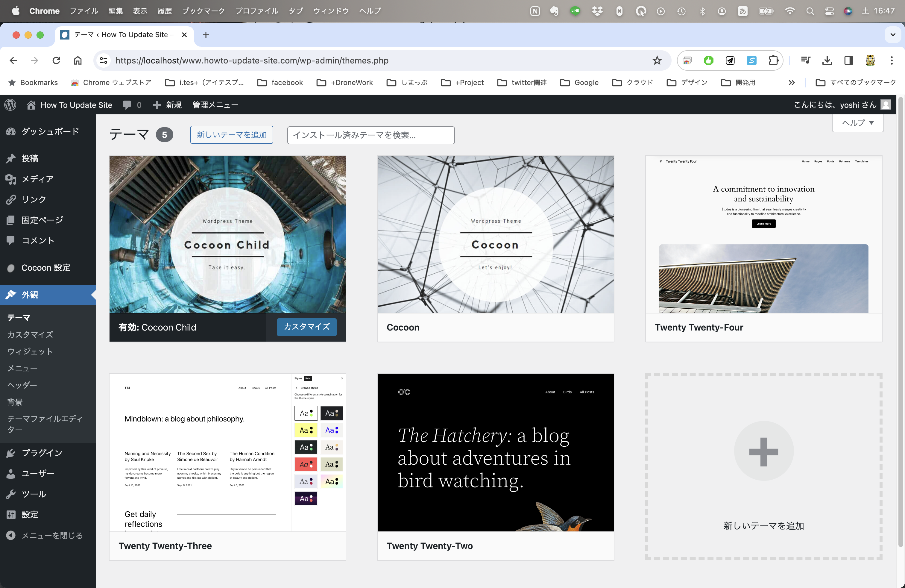Click the 新しいテーマを追加 button at top
This screenshot has width=905, height=588.
[232, 135]
